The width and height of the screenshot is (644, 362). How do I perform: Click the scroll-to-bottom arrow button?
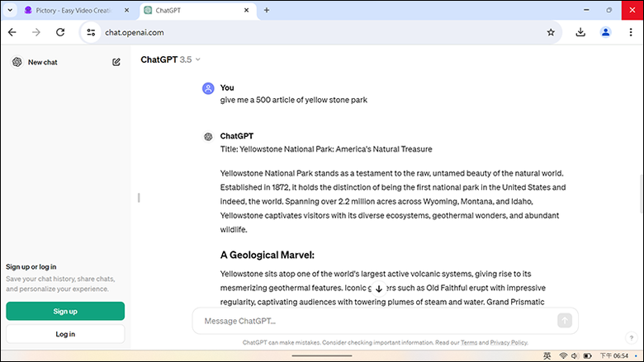click(x=379, y=289)
